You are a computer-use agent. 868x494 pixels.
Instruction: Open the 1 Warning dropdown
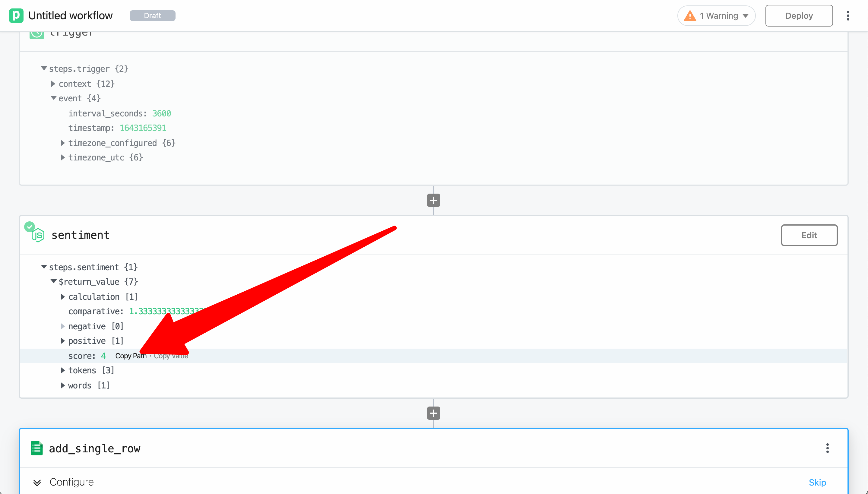click(716, 16)
